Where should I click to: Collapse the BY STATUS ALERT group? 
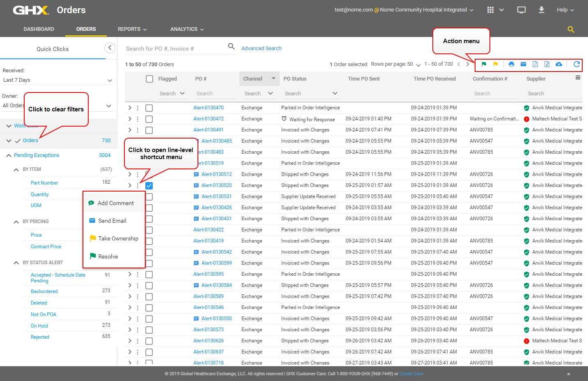point(16,263)
